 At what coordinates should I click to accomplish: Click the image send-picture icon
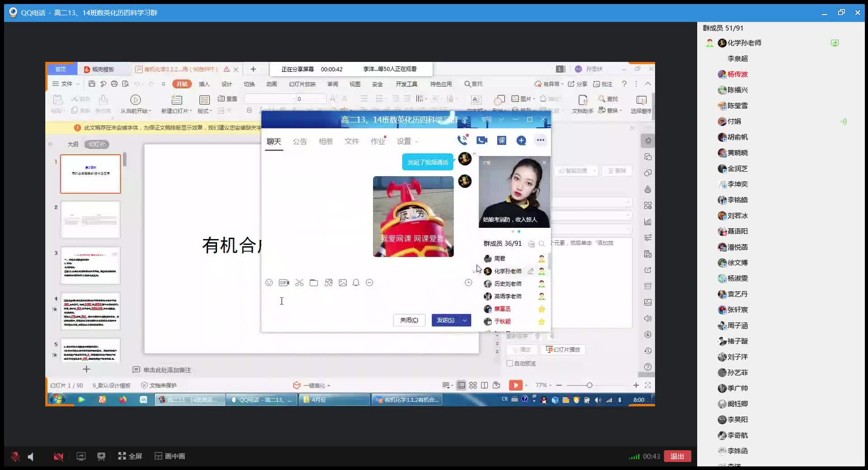343,283
